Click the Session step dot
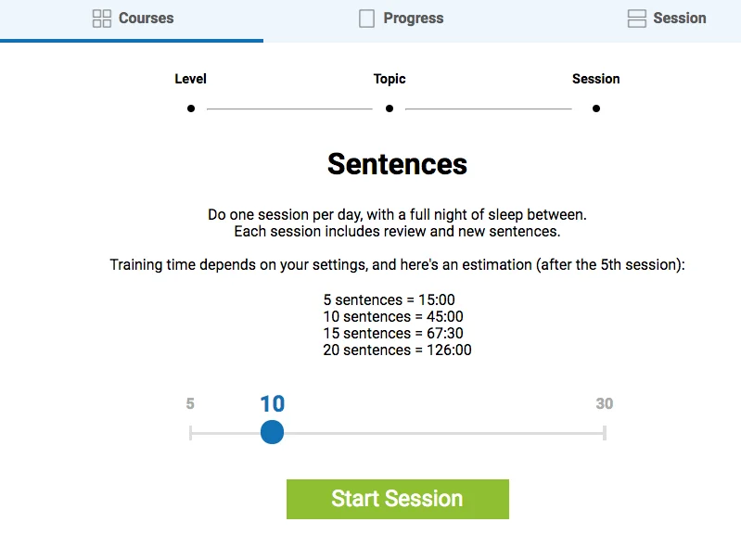 click(596, 108)
